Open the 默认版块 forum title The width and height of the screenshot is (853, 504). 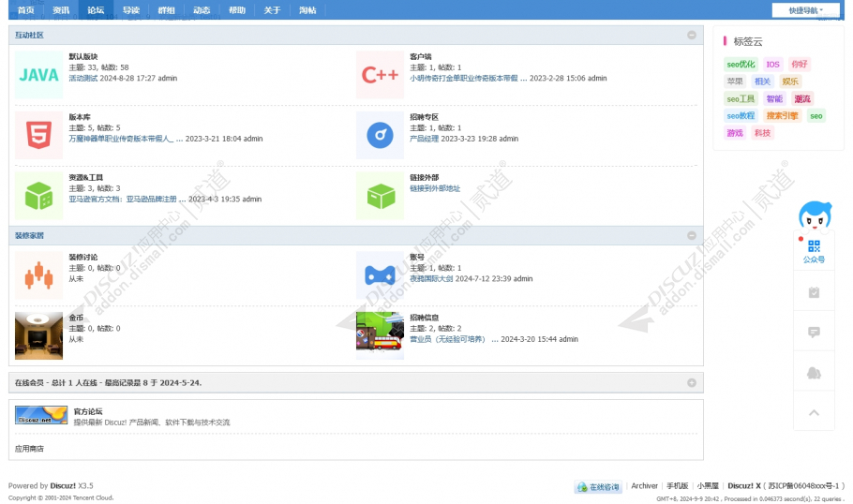pyautogui.click(x=83, y=56)
